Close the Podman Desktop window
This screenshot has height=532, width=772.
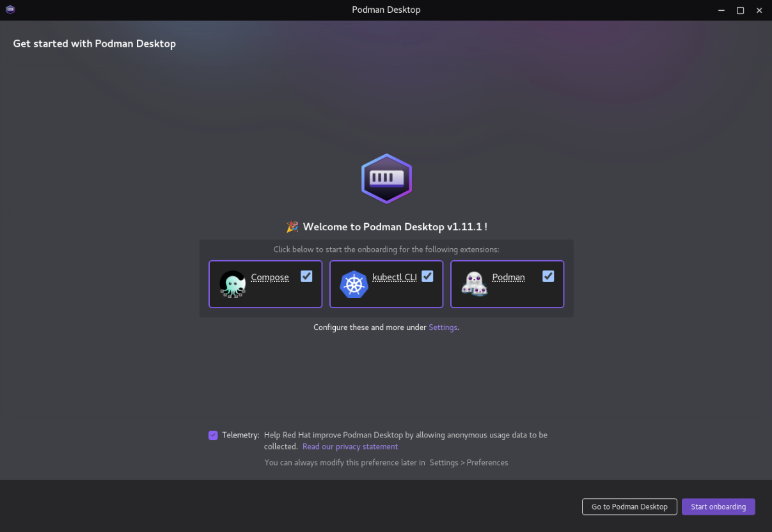point(759,10)
